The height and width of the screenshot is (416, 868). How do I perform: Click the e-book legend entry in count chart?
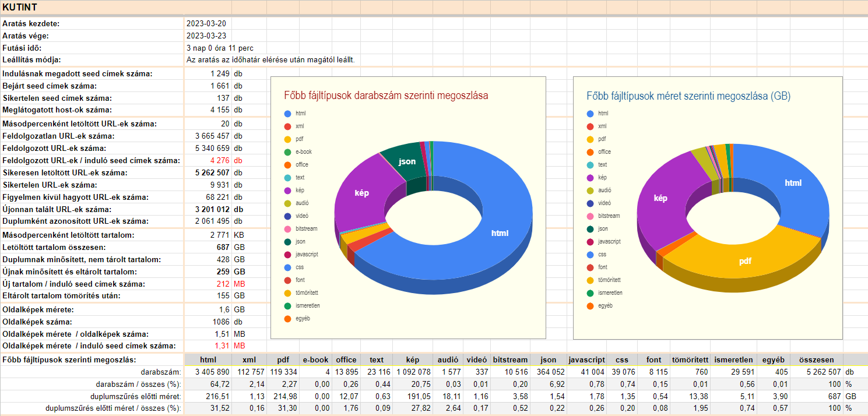coord(303,152)
